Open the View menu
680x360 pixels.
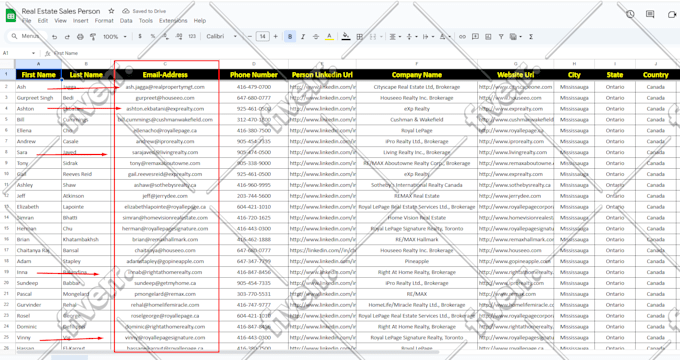[60, 20]
